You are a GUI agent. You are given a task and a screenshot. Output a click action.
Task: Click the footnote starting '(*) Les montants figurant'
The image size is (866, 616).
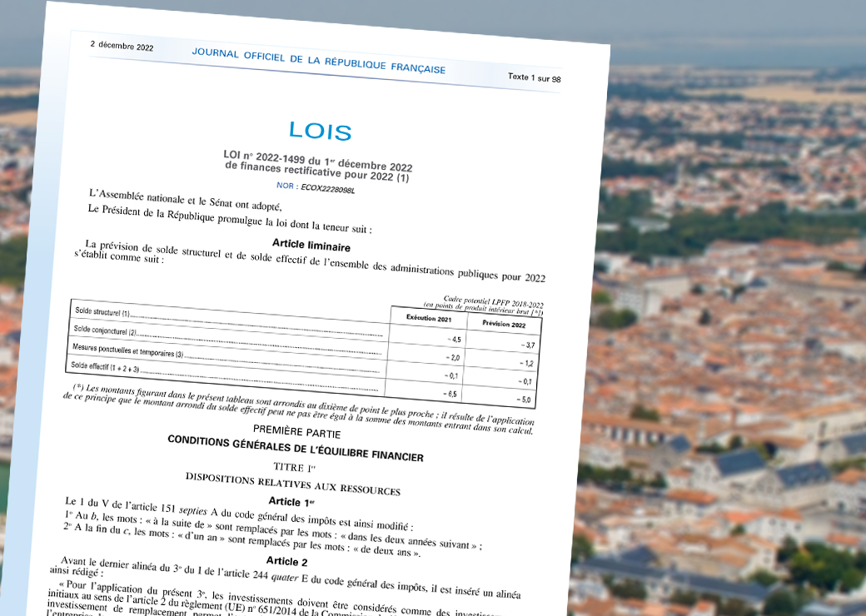298,409
